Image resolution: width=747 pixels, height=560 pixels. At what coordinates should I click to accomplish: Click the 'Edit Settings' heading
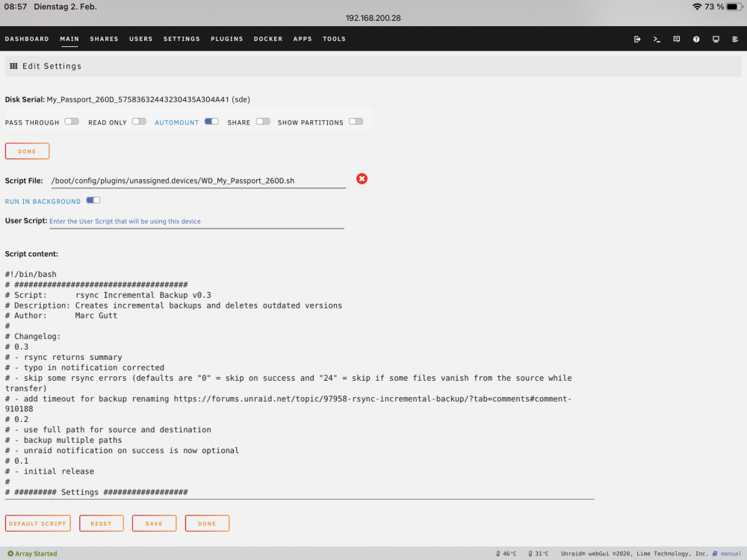(52, 66)
